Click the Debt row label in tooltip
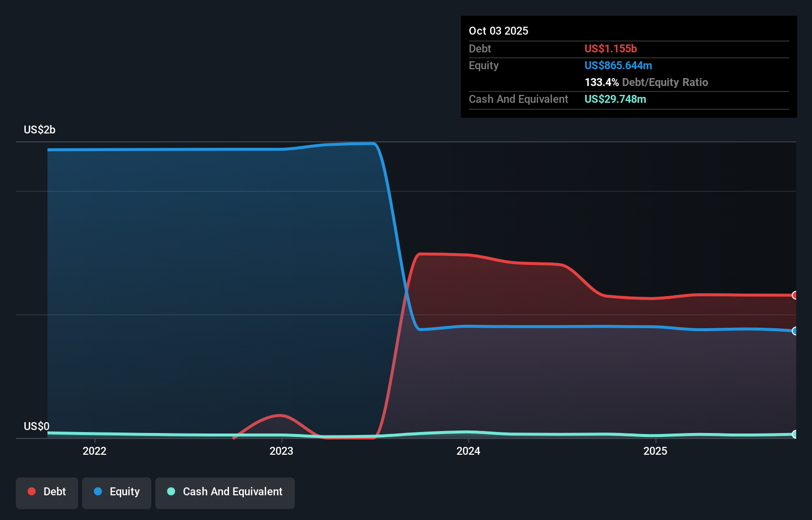The width and height of the screenshot is (812, 520). click(x=480, y=48)
